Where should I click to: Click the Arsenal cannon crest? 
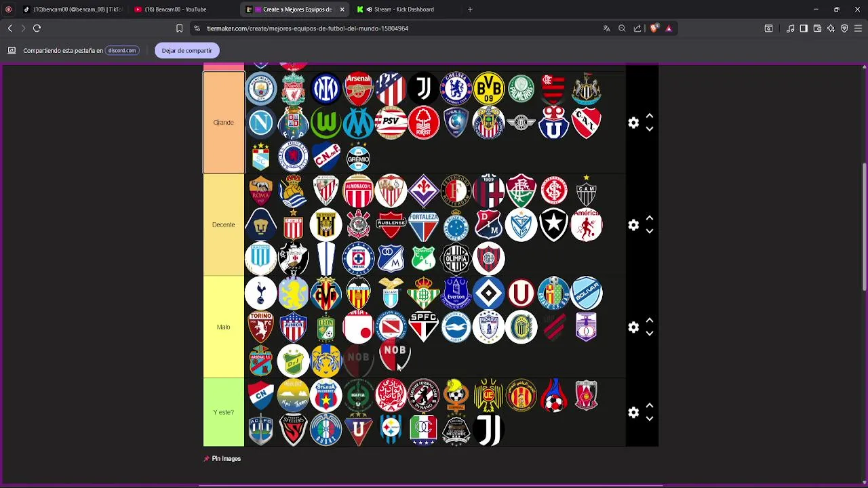(x=358, y=89)
